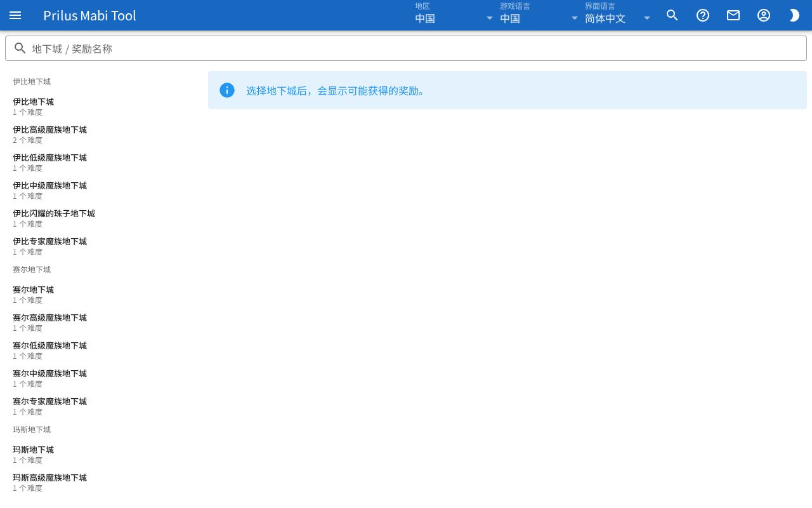The height and width of the screenshot is (508, 812).
Task: Expand the 游戏语言 dropdown
Action: pos(539,15)
